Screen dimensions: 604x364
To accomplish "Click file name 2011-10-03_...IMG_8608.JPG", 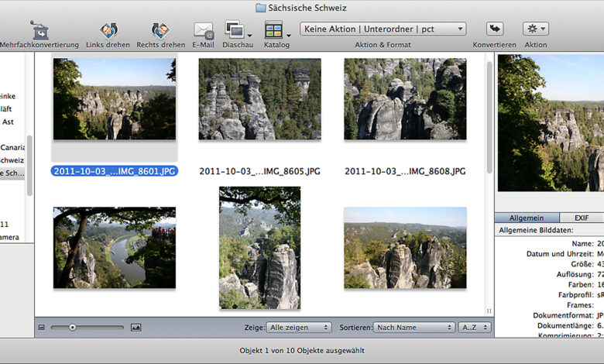I will point(405,171).
